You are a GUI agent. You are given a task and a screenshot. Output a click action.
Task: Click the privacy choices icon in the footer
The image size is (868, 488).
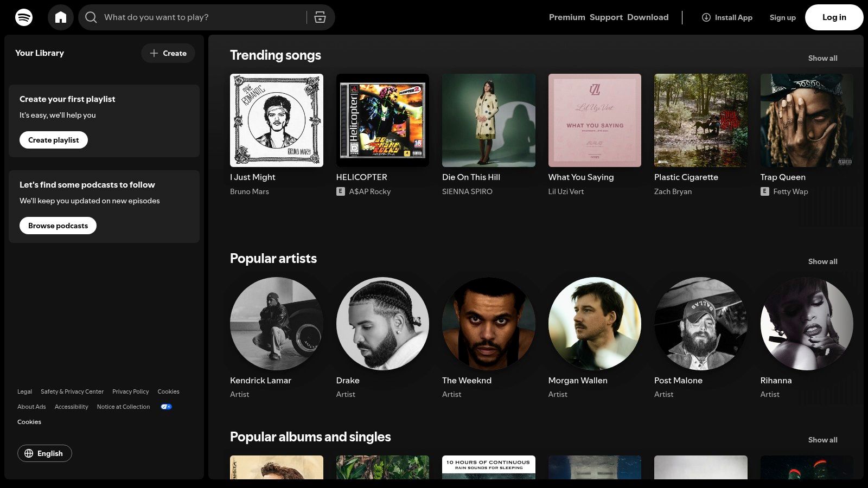pyautogui.click(x=166, y=407)
